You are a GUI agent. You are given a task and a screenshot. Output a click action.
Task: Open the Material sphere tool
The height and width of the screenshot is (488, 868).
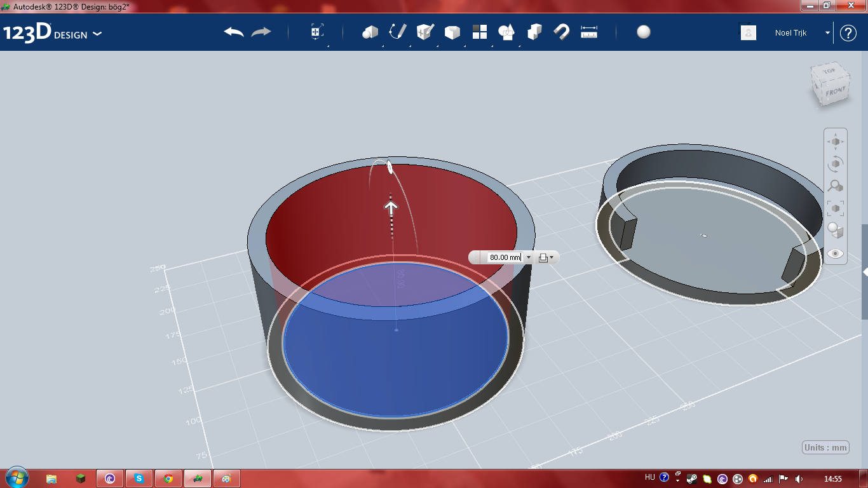coord(644,32)
